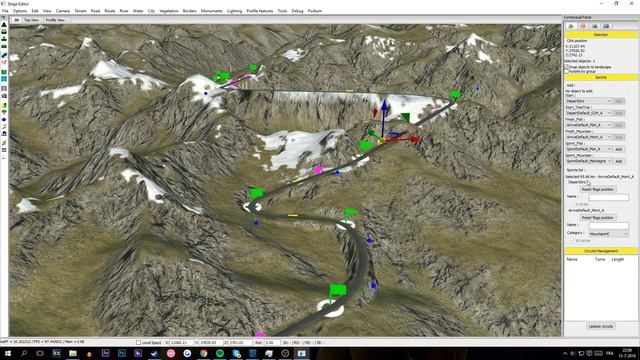Click the Length column header in Circuits list
Image resolution: width=640 pixels, height=360 pixels.
pyautogui.click(x=618, y=260)
